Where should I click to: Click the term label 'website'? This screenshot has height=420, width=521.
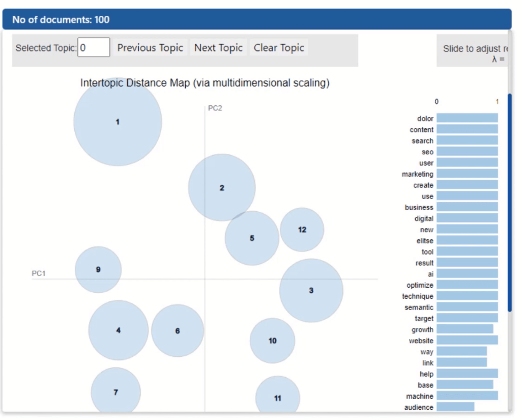tap(421, 341)
